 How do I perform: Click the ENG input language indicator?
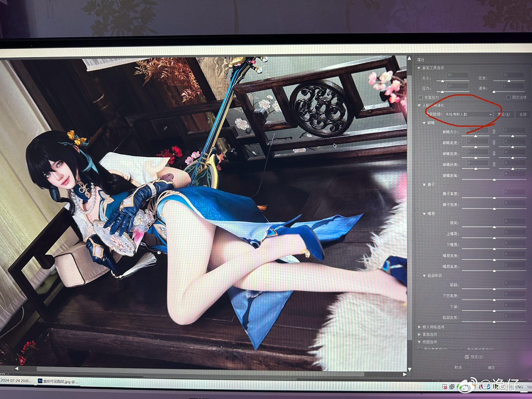tap(519, 387)
